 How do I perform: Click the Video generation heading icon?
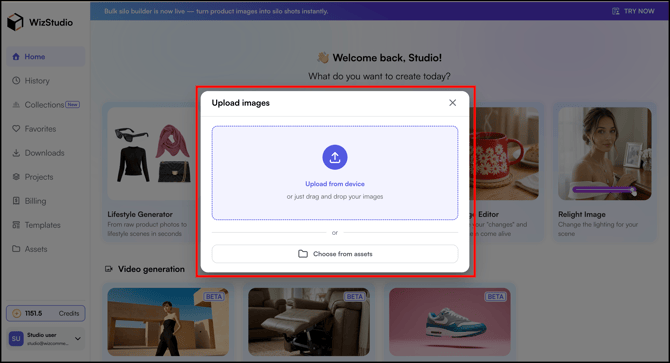coord(109,269)
